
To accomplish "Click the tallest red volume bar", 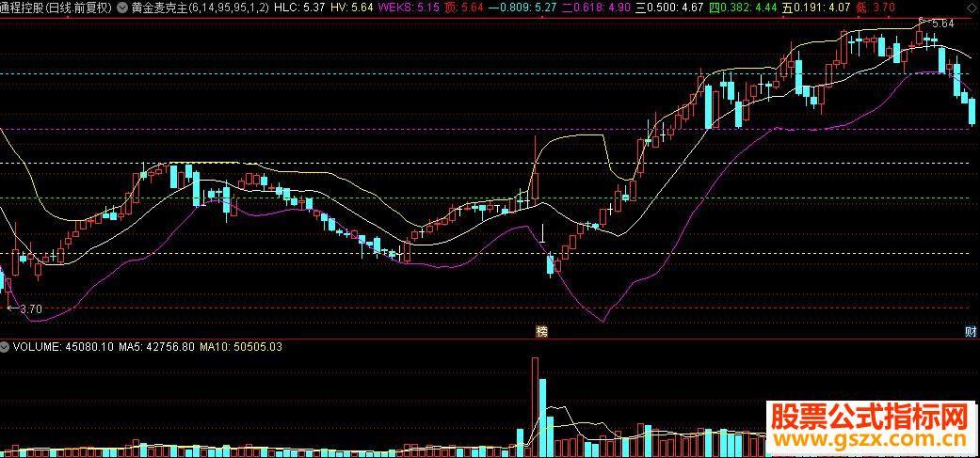I will [535, 407].
